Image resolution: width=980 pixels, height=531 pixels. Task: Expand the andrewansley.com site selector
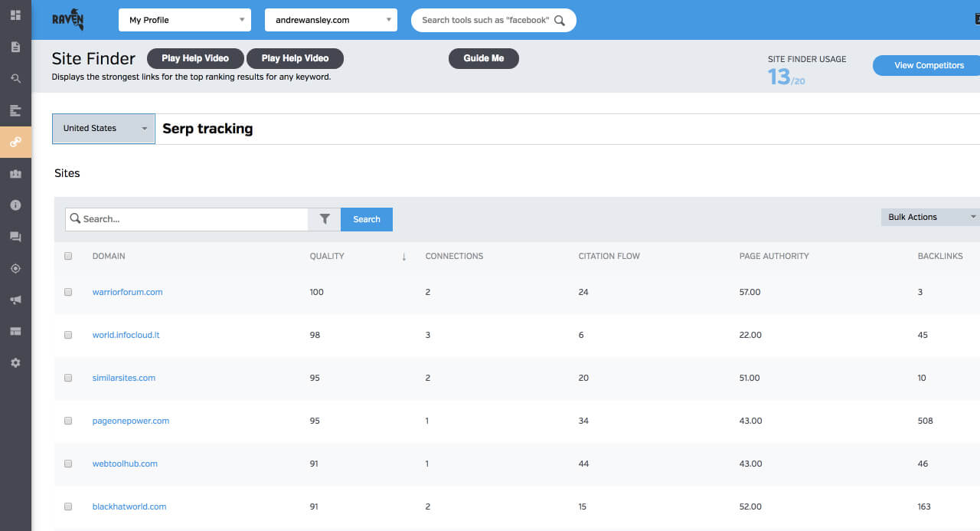(x=331, y=19)
